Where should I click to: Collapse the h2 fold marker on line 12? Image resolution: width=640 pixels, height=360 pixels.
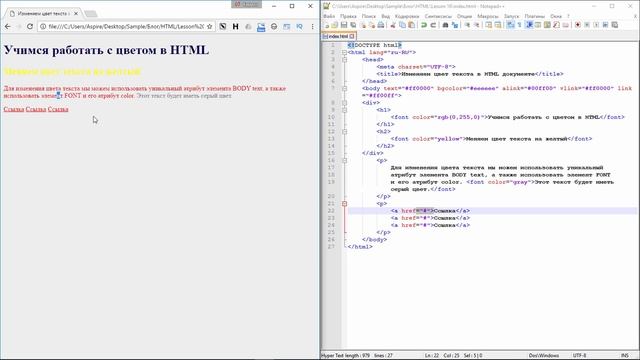click(x=344, y=131)
